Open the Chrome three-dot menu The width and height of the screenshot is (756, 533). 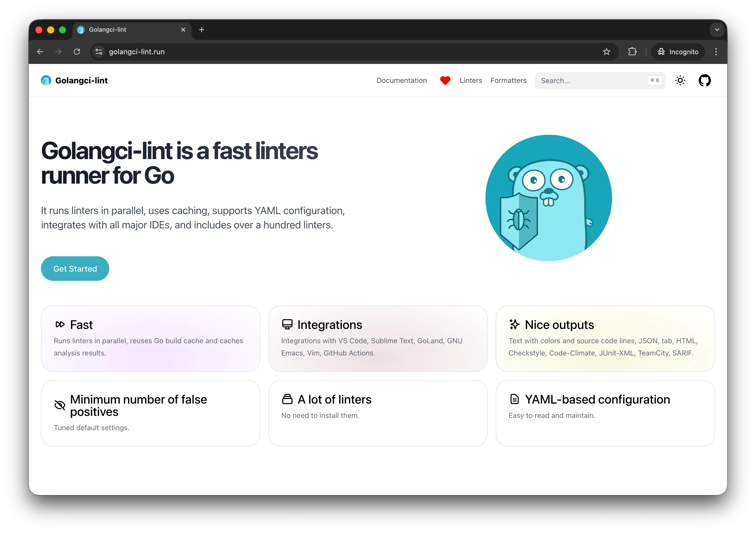point(716,52)
